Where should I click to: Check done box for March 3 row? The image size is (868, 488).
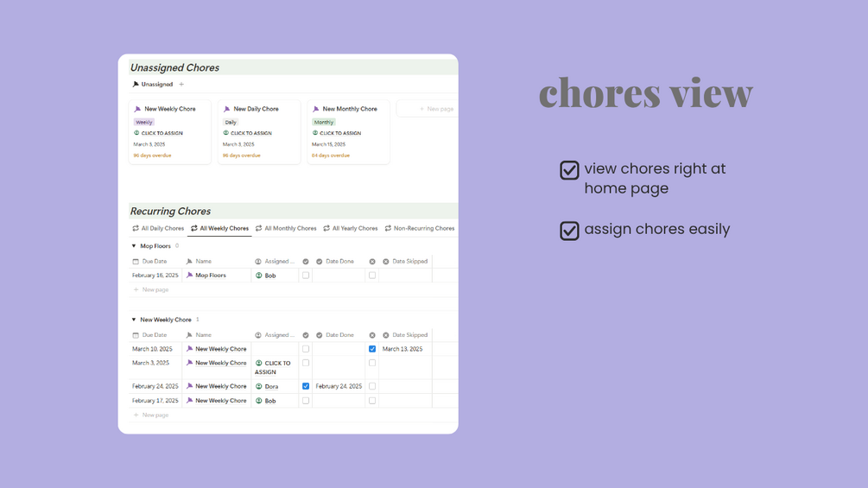(306, 363)
